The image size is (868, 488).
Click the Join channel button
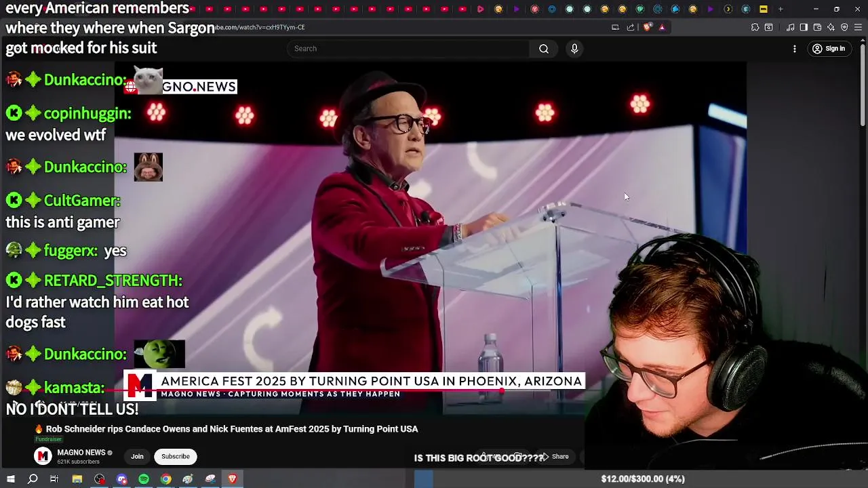pos(137,456)
